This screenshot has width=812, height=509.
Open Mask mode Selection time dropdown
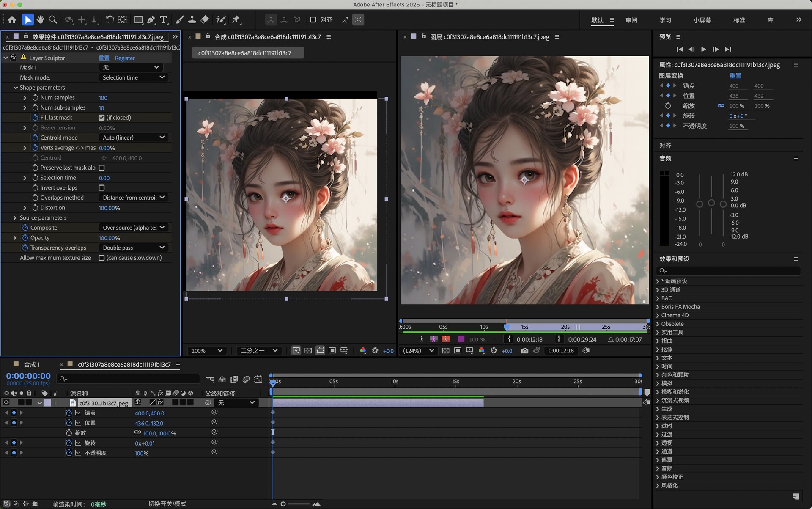[x=134, y=77]
